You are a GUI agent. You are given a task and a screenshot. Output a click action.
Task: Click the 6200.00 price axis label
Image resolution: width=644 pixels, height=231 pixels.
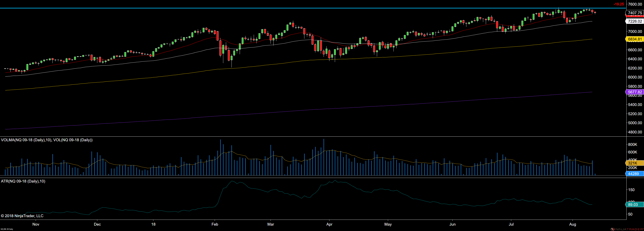tap(635, 68)
